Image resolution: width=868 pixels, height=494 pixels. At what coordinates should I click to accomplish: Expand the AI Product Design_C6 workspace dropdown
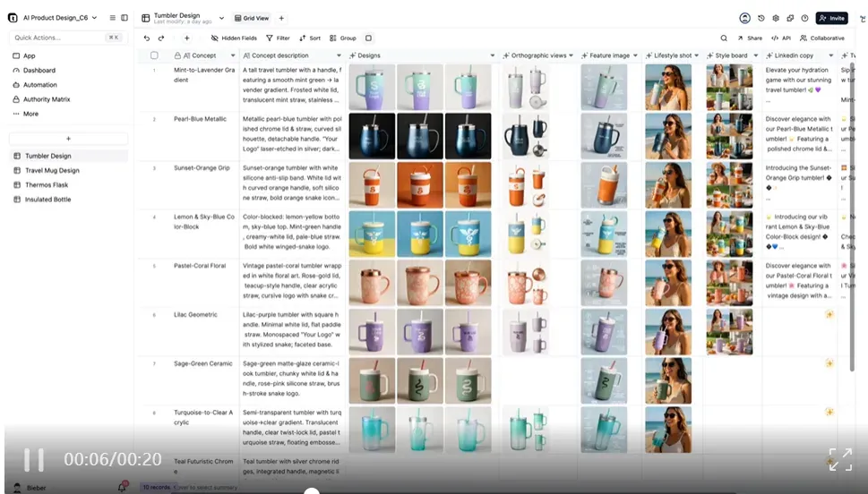(x=94, y=18)
